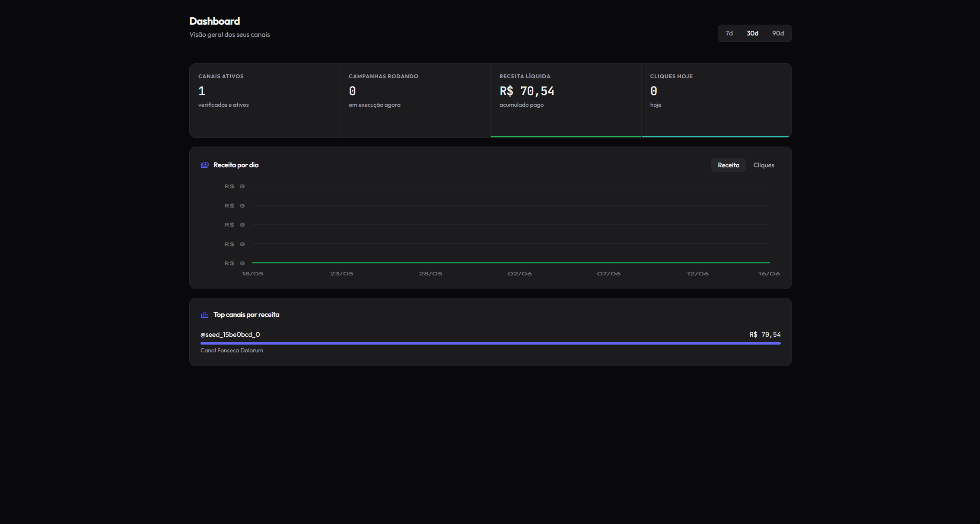Switch chart to Cliques view
Viewport: 980px width, 524px height.
click(764, 165)
